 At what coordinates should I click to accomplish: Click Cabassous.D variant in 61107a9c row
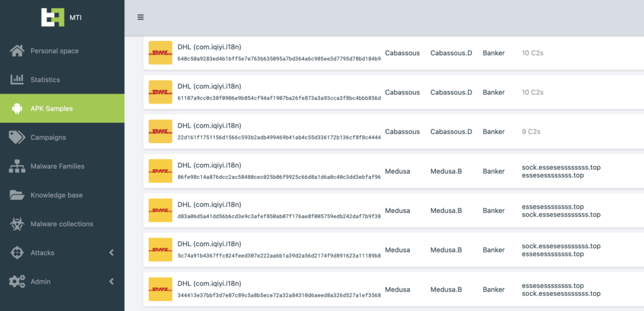click(452, 92)
